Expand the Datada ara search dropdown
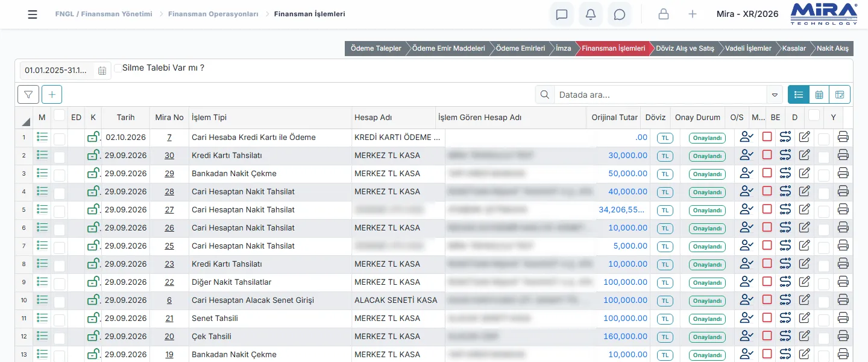The image size is (868, 362). click(775, 95)
